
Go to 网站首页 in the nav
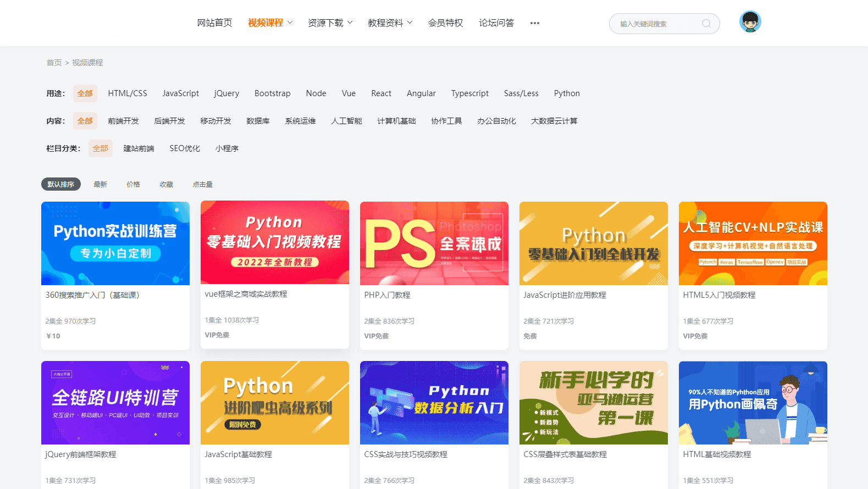coord(214,23)
